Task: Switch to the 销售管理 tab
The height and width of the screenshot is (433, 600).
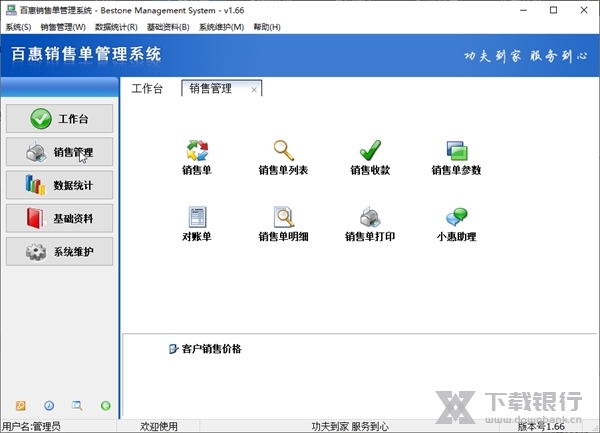Action: click(222, 88)
